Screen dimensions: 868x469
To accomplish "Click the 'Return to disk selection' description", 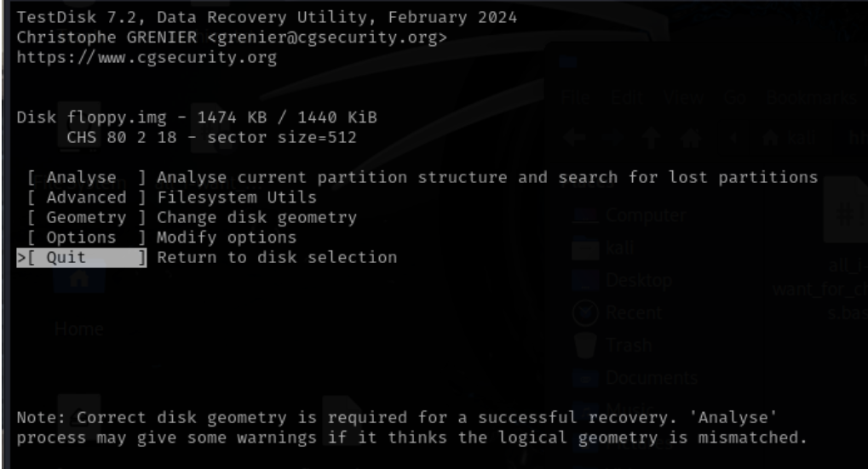I will pos(277,257).
